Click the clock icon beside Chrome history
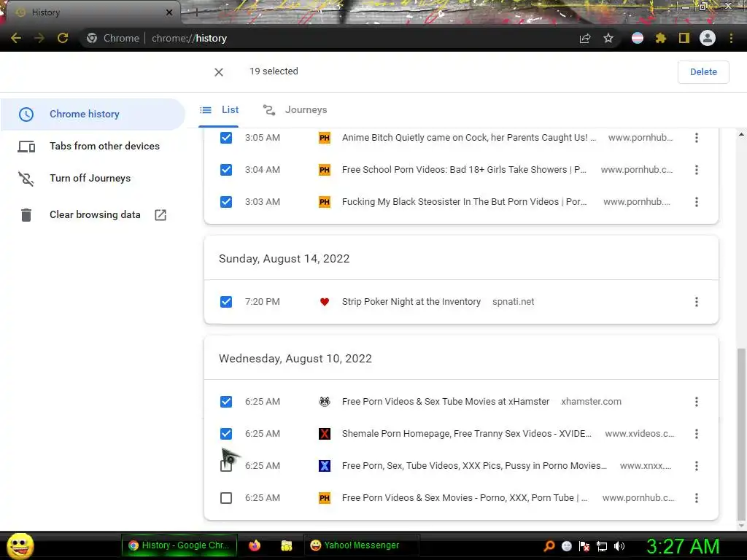Image resolution: width=747 pixels, height=560 pixels. [x=26, y=114]
